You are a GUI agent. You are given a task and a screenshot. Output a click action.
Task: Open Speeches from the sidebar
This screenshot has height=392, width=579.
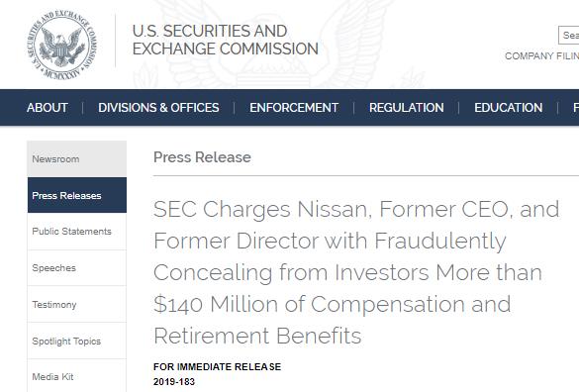(77, 268)
